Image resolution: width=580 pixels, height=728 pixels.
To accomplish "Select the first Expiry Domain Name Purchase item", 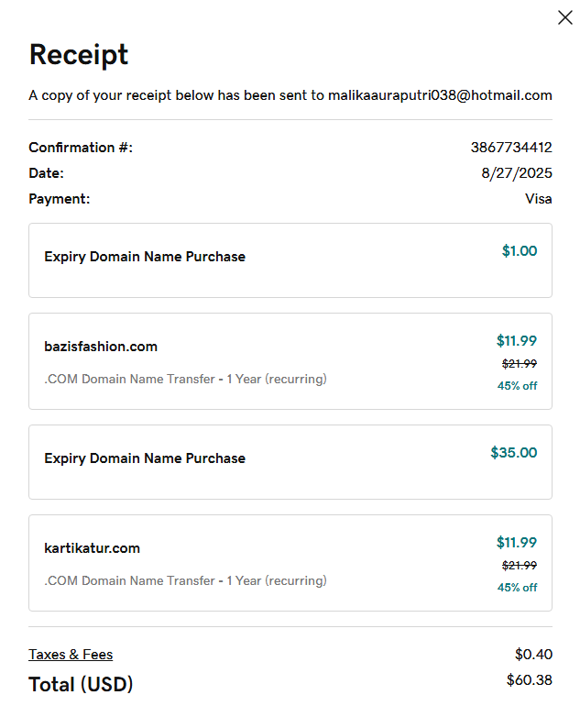I will (x=145, y=257).
